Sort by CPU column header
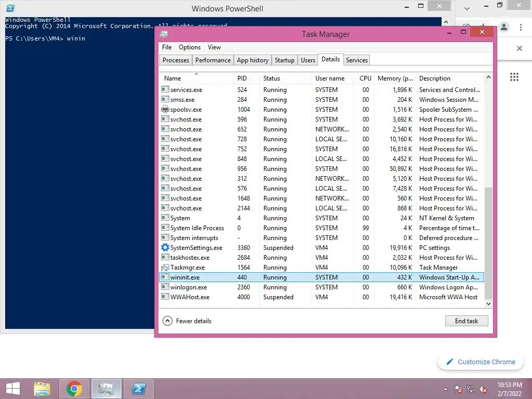Viewport: 532px width, 399px height. coord(364,78)
